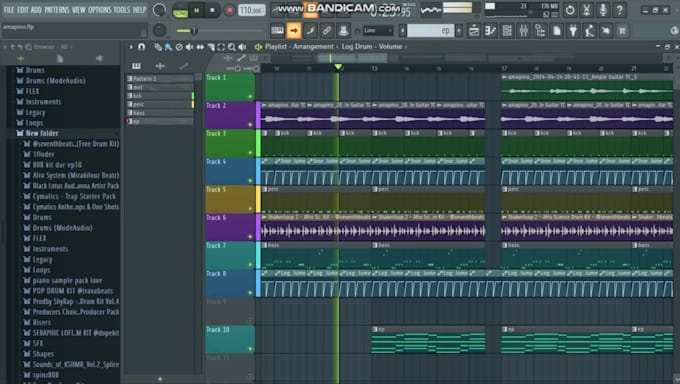
Task: Select the bass pattern in picker
Action: click(x=160, y=113)
